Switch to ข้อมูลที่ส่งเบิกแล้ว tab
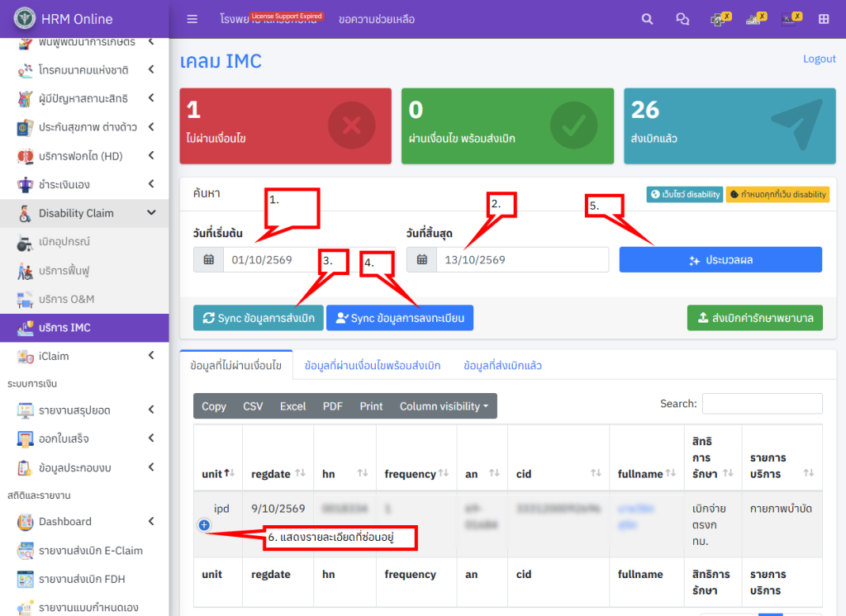The height and width of the screenshot is (616, 846). 502,365
